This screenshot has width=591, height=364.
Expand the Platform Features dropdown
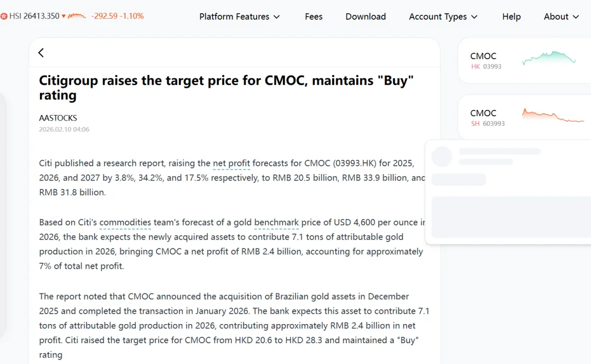point(240,16)
